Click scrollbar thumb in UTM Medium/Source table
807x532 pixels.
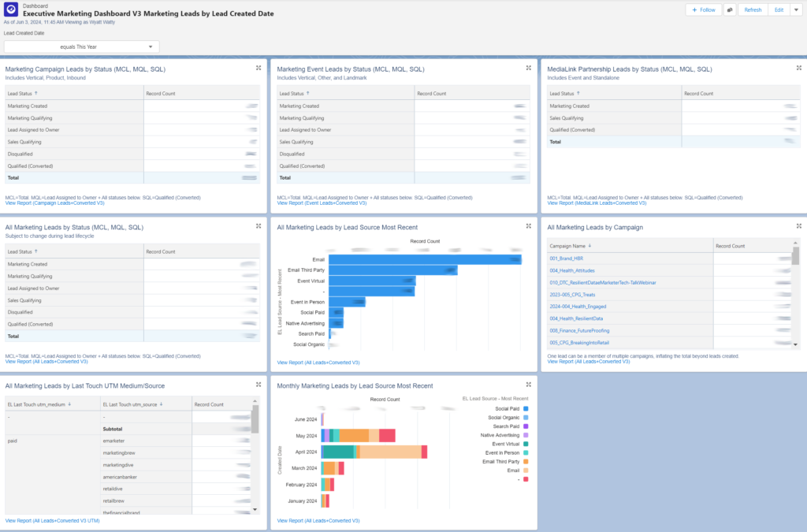tap(255, 419)
